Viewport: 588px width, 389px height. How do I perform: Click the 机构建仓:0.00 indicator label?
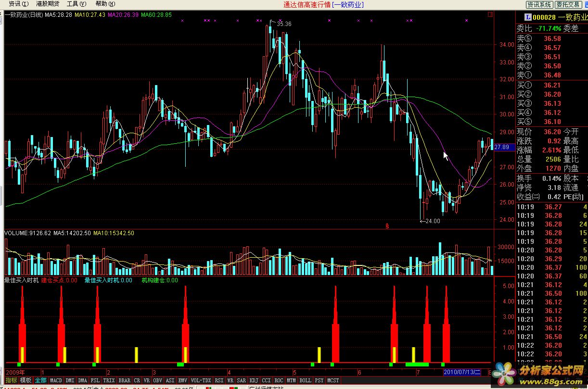[160, 280]
